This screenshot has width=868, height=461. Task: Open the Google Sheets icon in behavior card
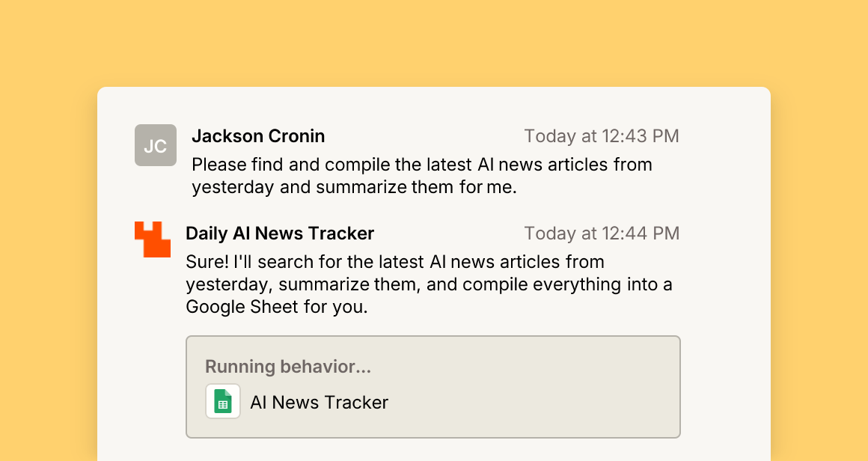point(223,401)
